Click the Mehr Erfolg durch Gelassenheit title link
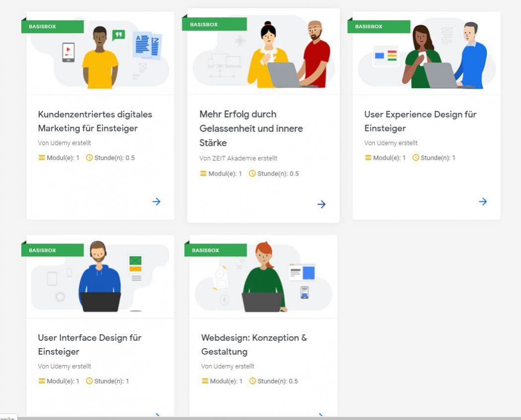This screenshot has width=521, height=420. (251, 128)
